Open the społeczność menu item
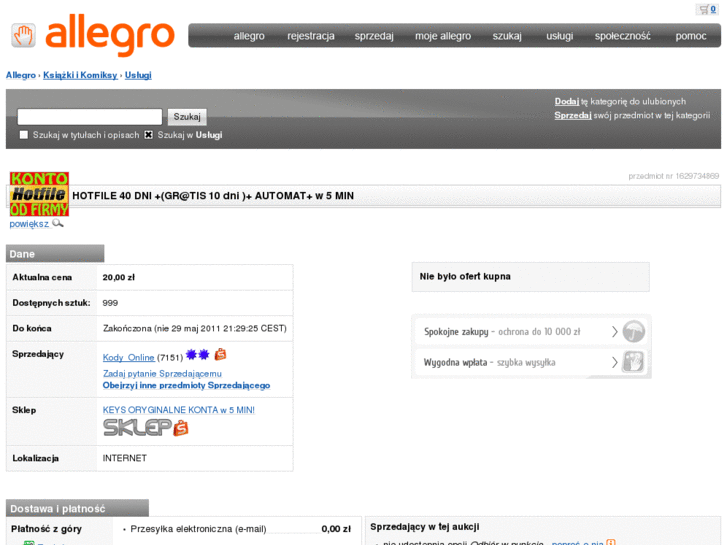727x545 pixels. [623, 36]
